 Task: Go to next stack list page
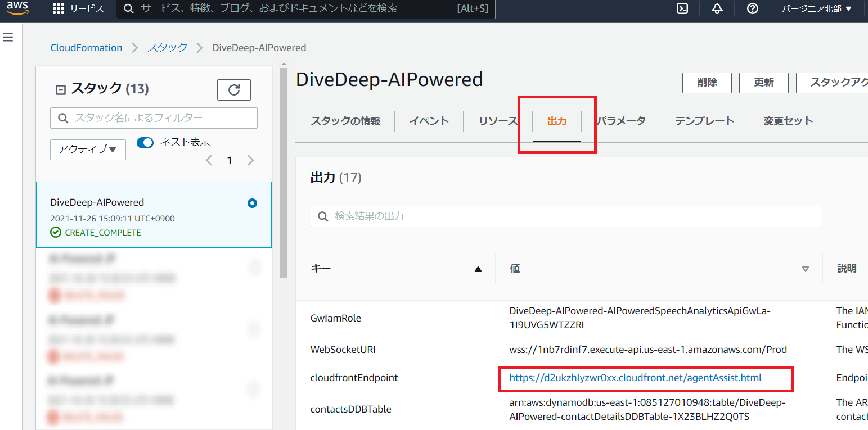(x=251, y=160)
